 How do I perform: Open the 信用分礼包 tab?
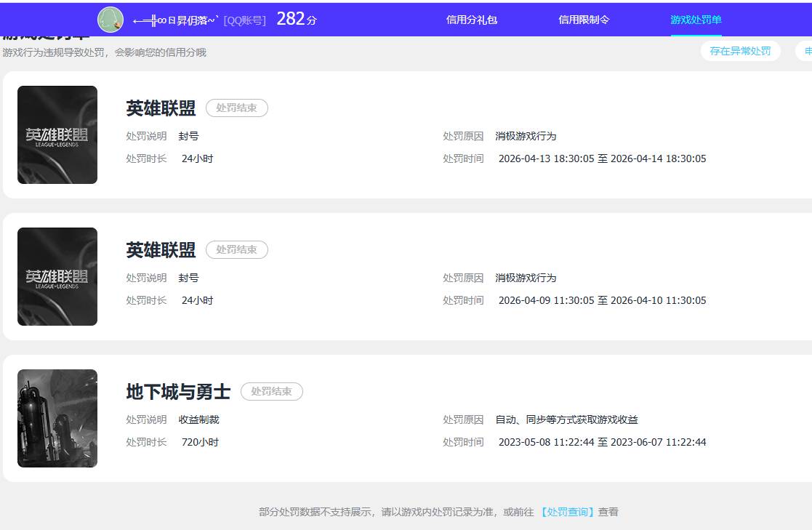(471, 20)
